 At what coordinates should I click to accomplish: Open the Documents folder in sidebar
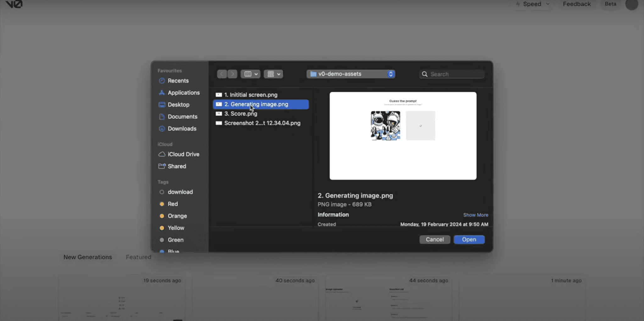click(x=183, y=116)
